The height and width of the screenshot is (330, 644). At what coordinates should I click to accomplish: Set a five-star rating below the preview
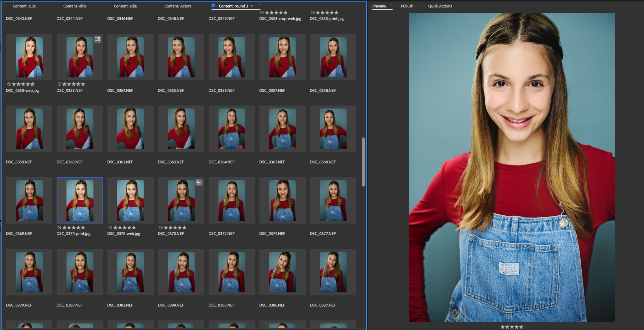pyautogui.click(x=520, y=326)
